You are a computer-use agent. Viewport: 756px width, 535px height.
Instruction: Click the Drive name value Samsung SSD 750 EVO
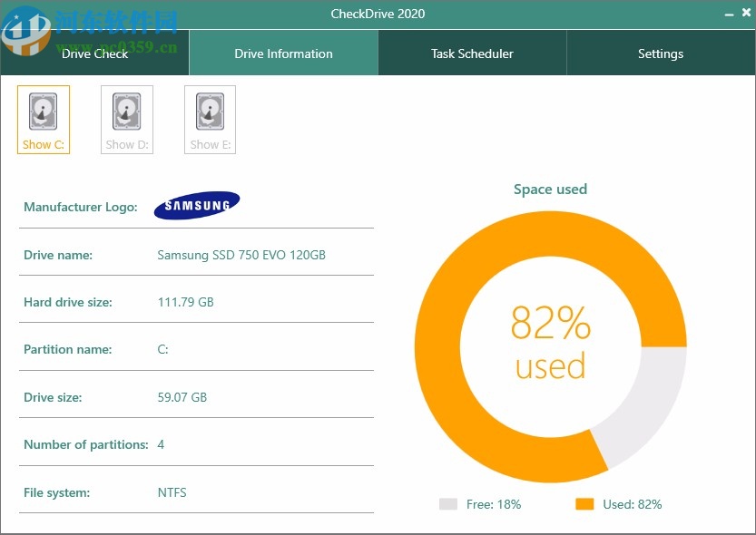click(240, 255)
